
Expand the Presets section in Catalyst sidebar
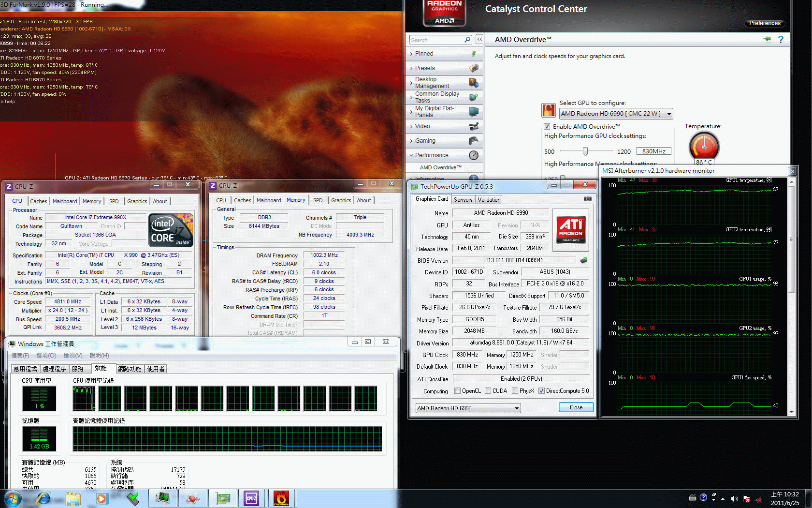click(444, 68)
